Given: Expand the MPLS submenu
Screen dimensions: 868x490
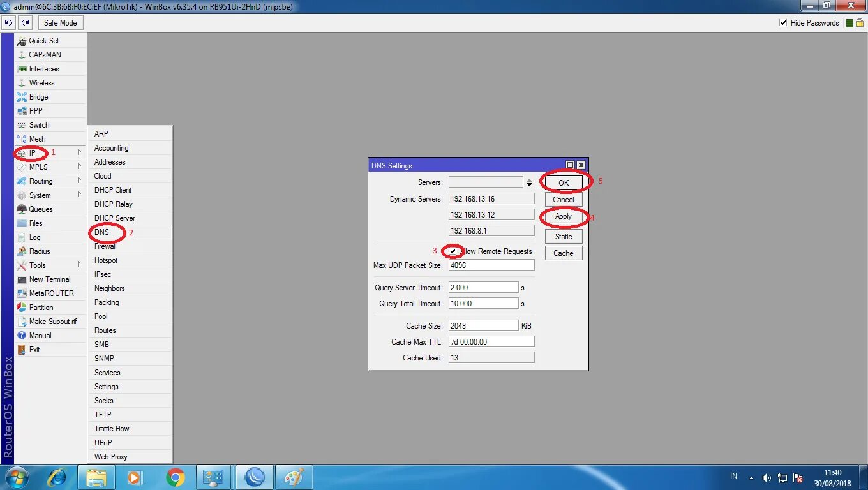Looking at the screenshot, I should coord(50,167).
